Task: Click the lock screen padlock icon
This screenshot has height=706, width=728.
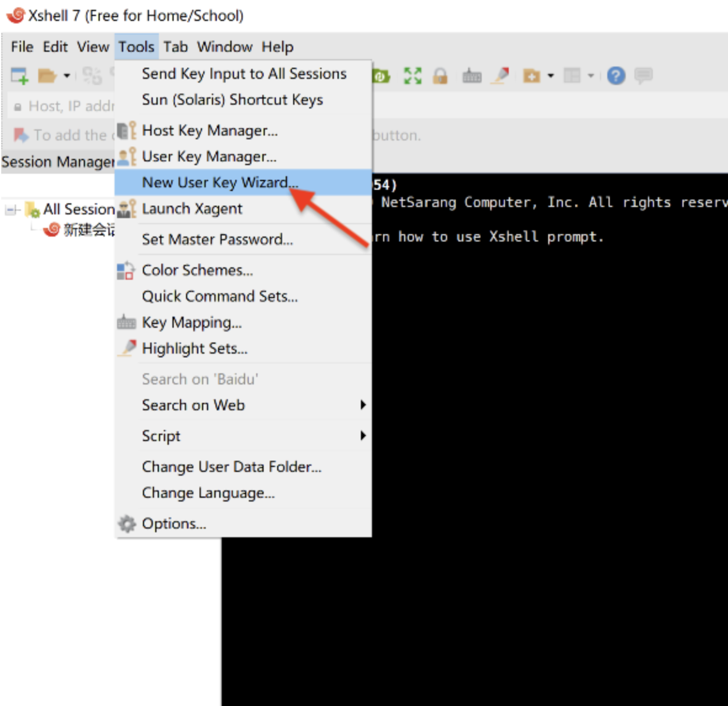Action: 440,76
